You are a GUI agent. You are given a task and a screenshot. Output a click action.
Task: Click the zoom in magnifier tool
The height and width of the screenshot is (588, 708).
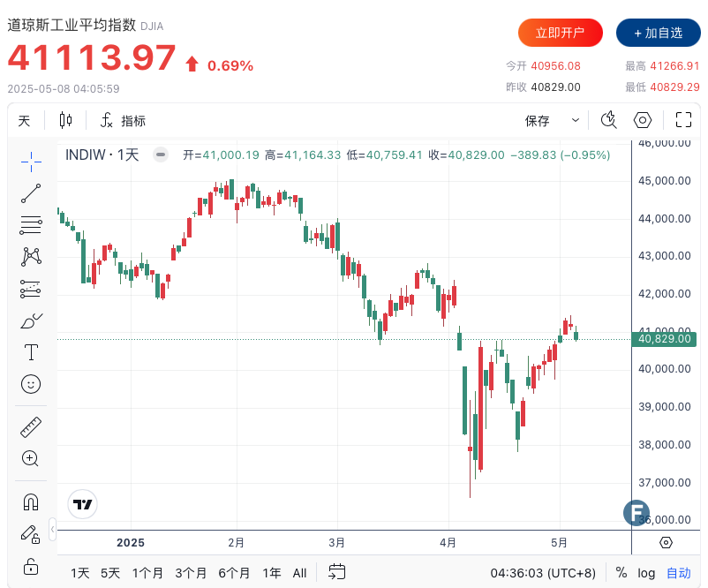[x=31, y=458]
